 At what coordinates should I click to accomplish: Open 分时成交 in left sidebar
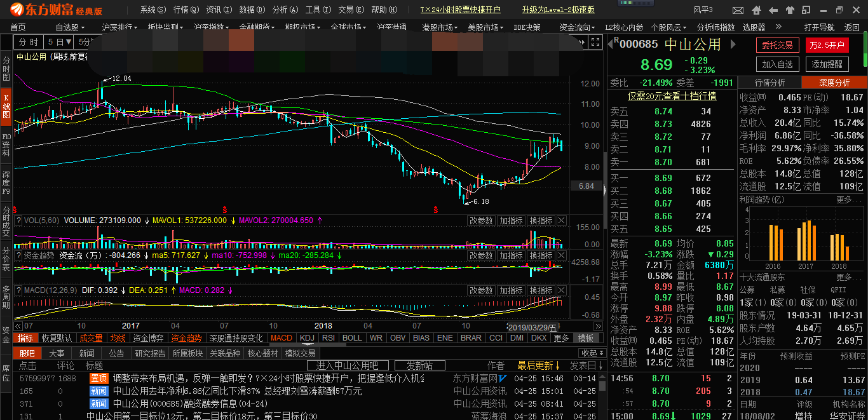pyautogui.click(x=6, y=220)
